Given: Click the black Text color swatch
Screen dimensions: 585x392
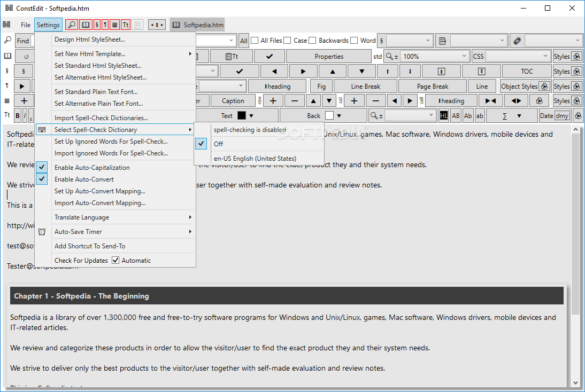Looking at the screenshot, I should tap(242, 116).
